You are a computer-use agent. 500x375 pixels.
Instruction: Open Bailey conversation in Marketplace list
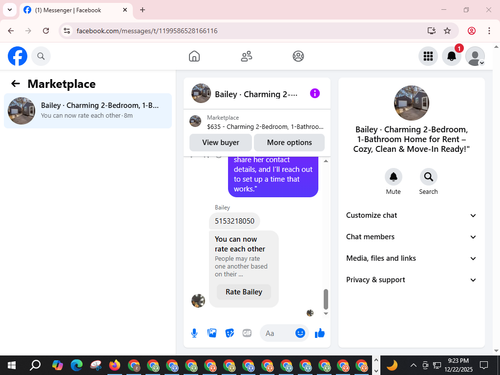tap(88, 110)
